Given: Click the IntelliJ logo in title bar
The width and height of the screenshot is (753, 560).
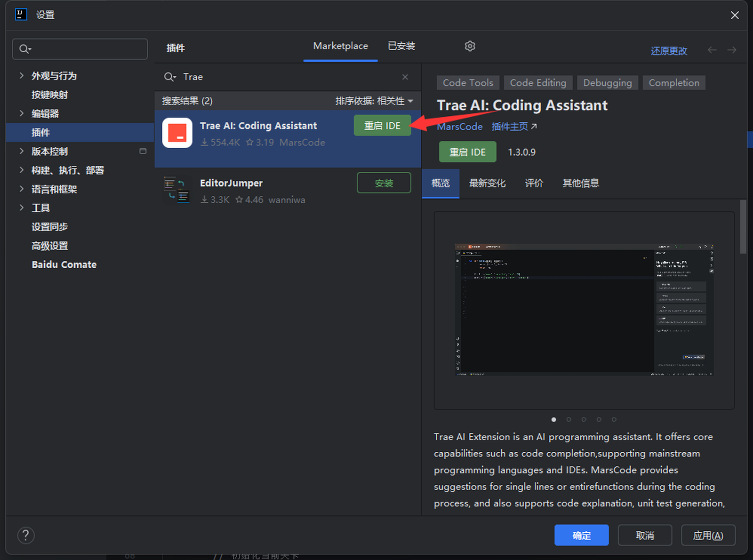Looking at the screenshot, I should 21,15.
